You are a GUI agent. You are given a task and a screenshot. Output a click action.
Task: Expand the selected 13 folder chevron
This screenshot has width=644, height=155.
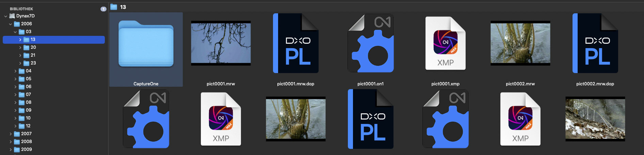[x=20, y=40]
